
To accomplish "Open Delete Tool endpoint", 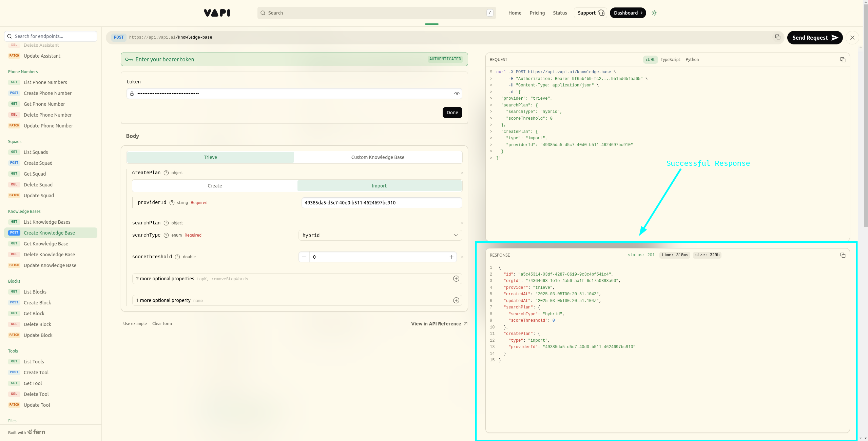I will [51, 394].
